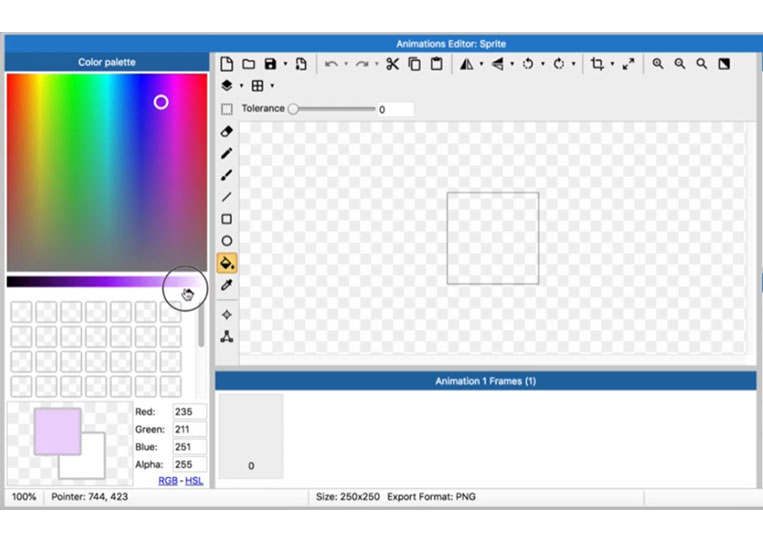The image size is (763, 541).
Task: Create a new image with the New icon
Action: (x=227, y=64)
